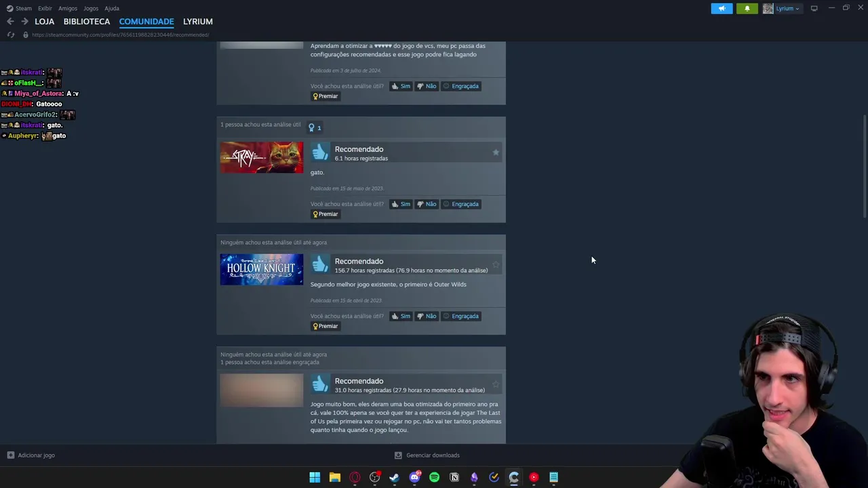Click the award count icon above the Stray review
Viewport: 868px width, 488px height.
click(315, 127)
